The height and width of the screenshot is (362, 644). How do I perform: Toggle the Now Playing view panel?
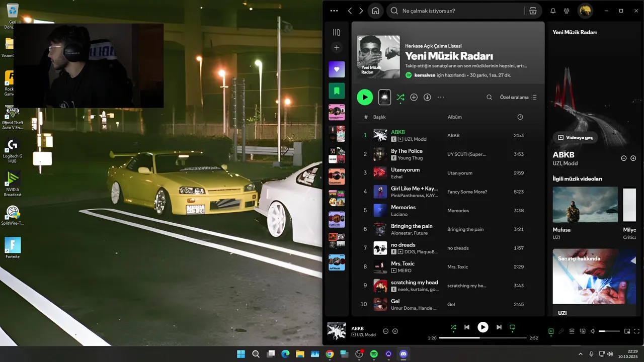coord(551,331)
